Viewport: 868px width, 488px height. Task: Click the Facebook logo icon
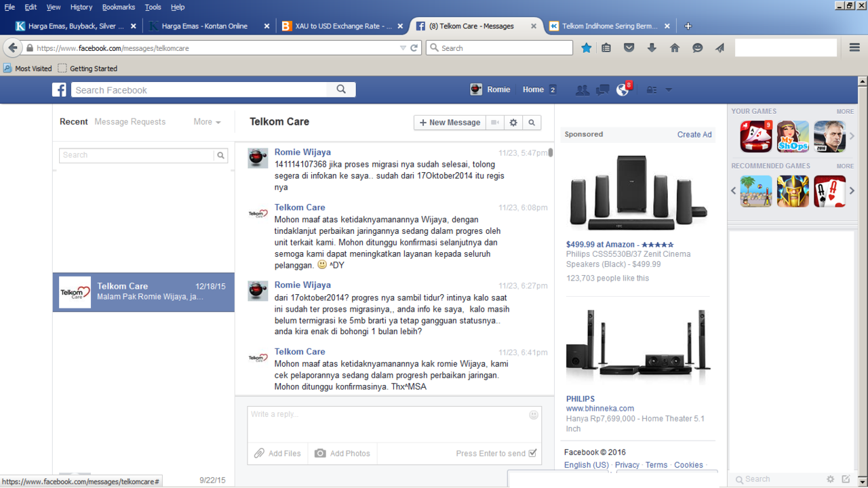60,89
